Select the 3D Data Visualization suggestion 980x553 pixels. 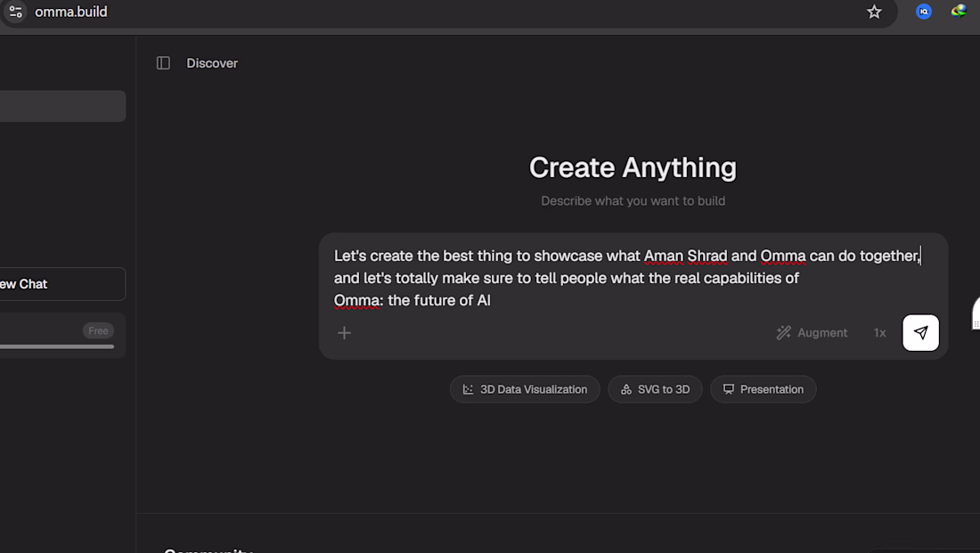pyautogui.click(x=525, y=389)
